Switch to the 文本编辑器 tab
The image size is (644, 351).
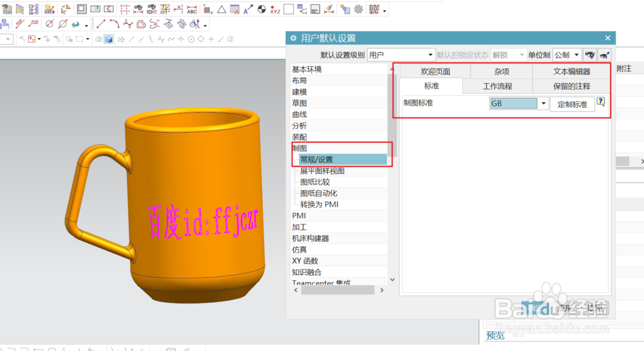(571, 71)
